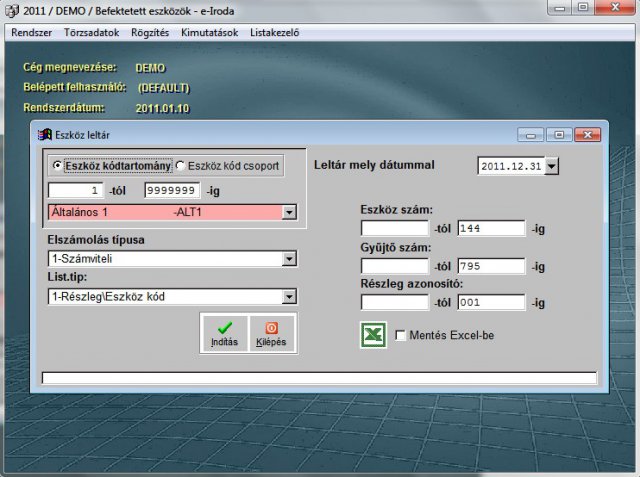The height and width of the screenshot is (477, 640).
Task: Expand the Általános 1 -ALT1 dropdown
Action: click(289, 212)
